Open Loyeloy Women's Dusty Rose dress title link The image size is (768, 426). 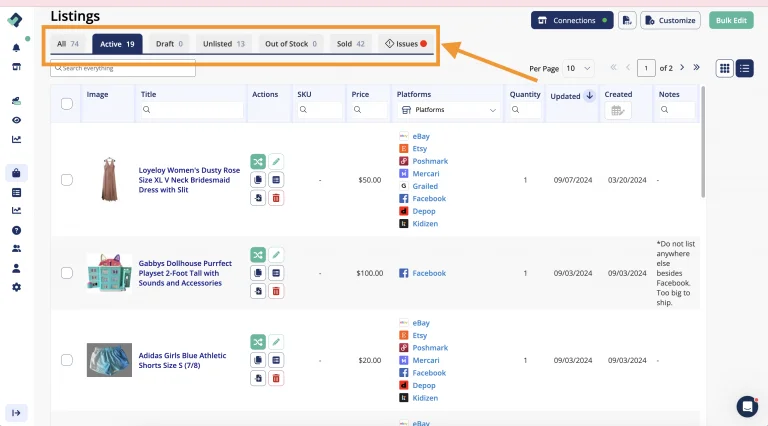tap(189, 180)
